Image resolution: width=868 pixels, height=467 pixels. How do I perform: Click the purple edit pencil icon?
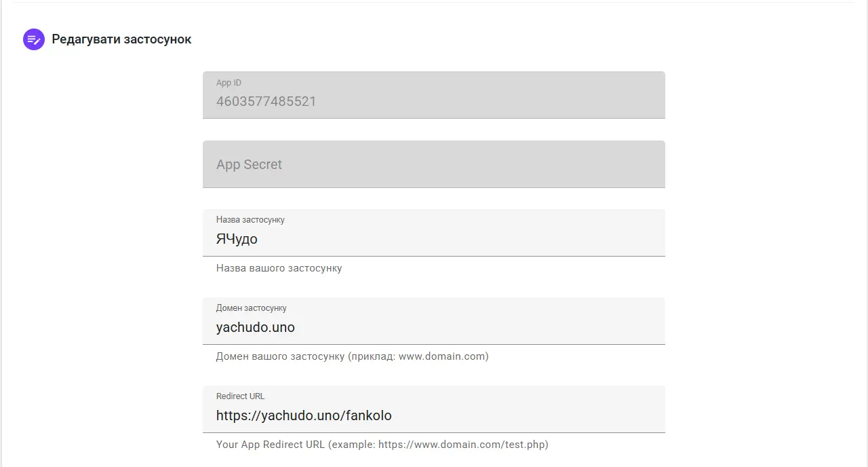click(x=34, y=39)
